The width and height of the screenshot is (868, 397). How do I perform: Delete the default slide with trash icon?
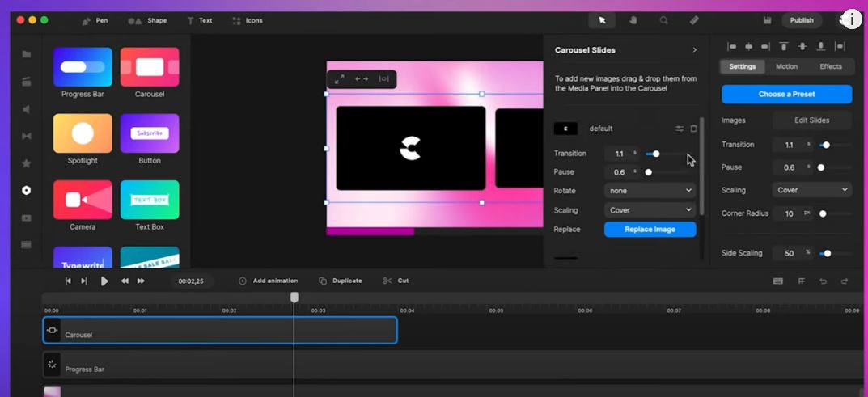(x=693, y=129)
